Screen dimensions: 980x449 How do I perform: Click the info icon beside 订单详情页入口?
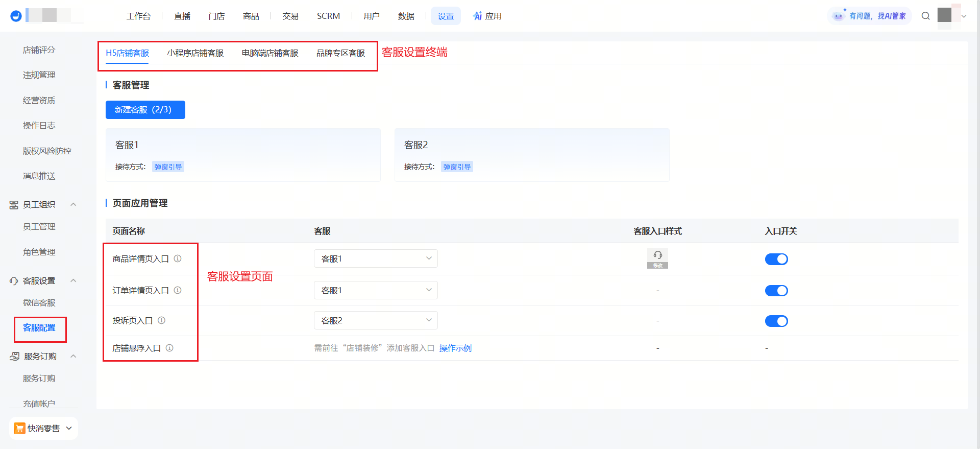[178, 290]
